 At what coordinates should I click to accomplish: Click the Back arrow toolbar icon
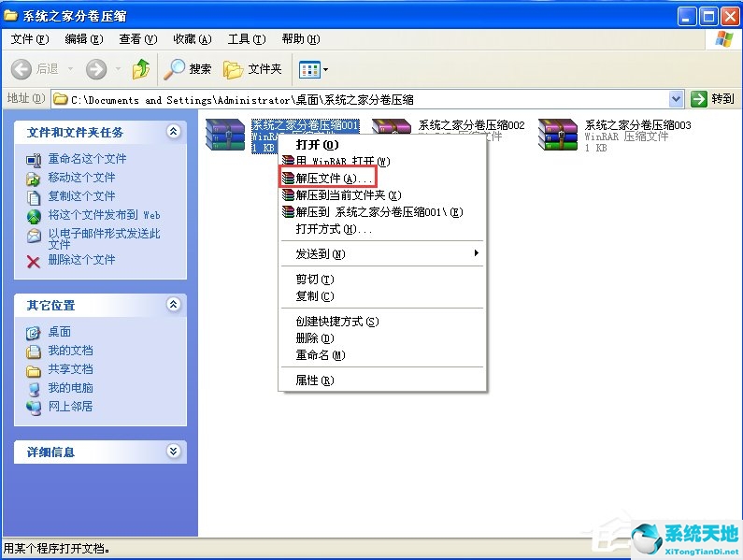[21, 70]
